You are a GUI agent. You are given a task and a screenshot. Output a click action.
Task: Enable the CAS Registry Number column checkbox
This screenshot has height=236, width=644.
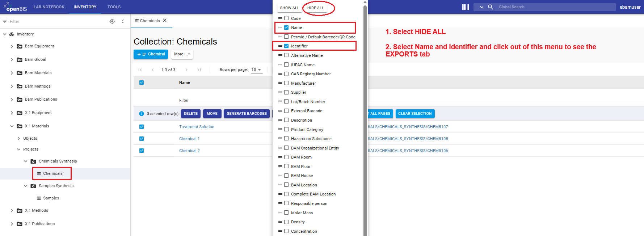click(286, 74)
